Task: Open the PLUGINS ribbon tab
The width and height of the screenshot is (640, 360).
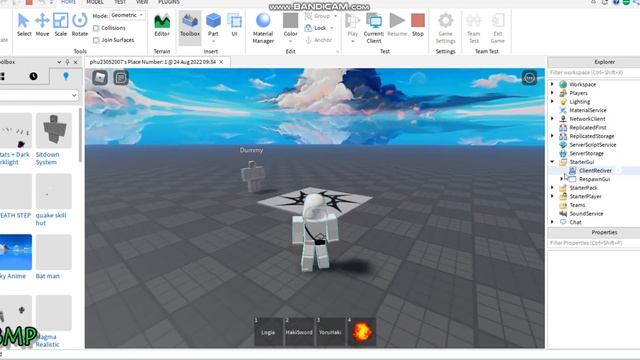Action: 169,2
